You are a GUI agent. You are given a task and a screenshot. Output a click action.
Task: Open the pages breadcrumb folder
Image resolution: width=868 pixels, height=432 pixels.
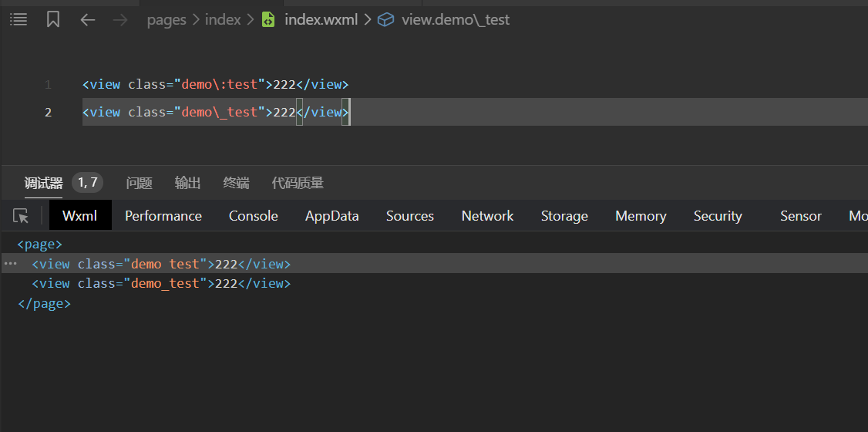[167, 20]
